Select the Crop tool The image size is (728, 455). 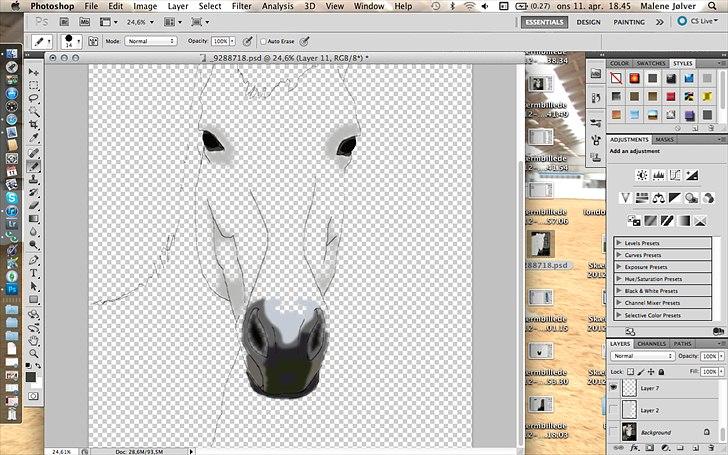click(33, 126)
